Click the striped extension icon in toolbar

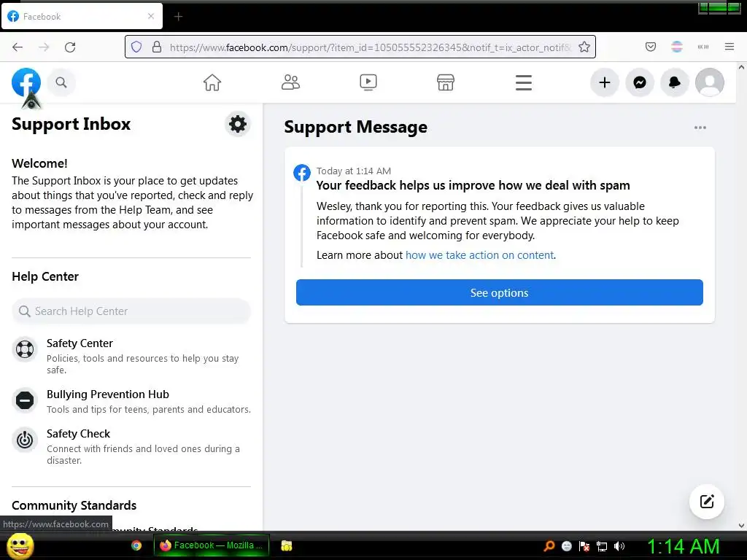point(677,47)
